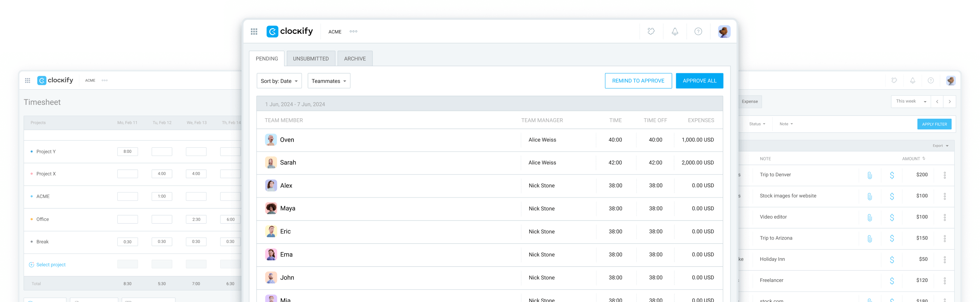Open the apps grid icon in center window
This screenshot has width=980, height=302.
point(254,32)
